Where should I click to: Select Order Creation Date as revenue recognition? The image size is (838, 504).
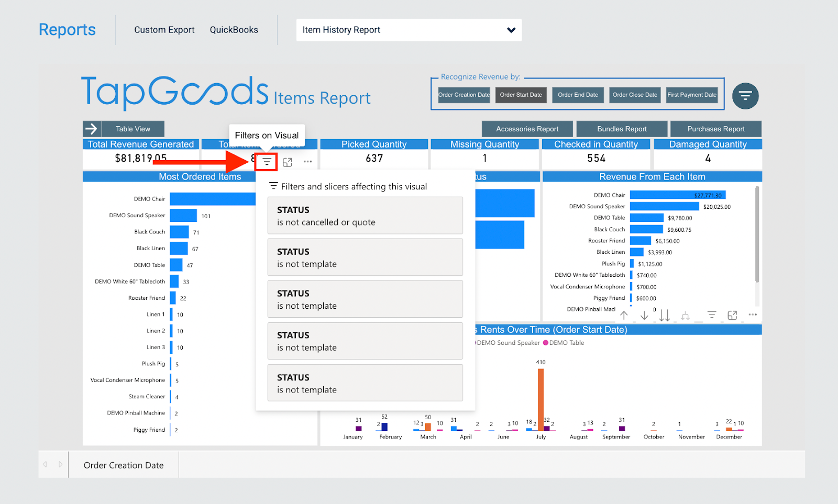pyautogui.click(x=464, y=95)
